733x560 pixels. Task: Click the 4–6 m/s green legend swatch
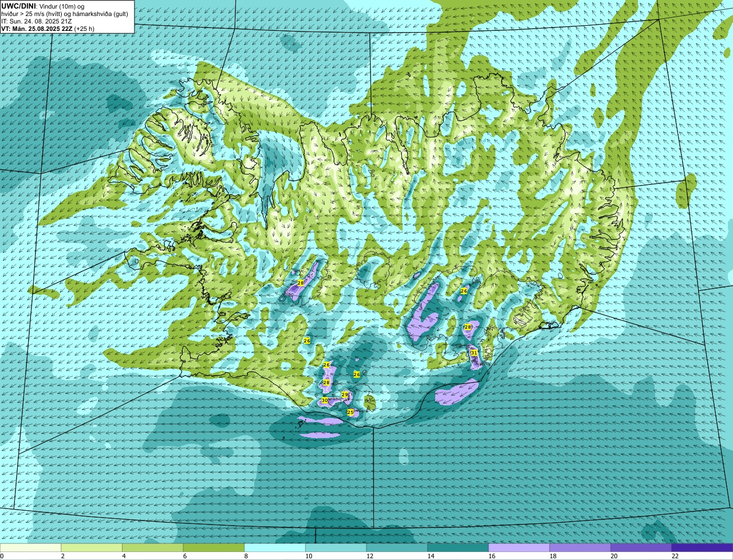(x=152, y=547)
